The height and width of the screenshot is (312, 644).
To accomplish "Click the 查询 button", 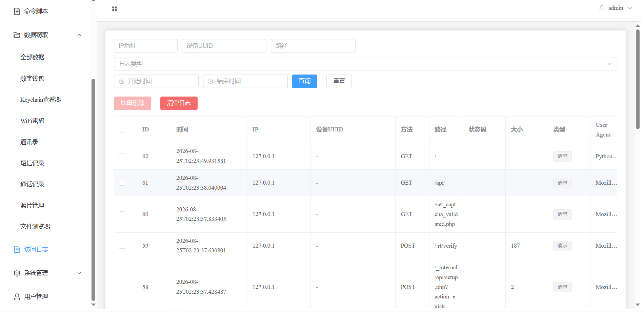I will [304, 81].
